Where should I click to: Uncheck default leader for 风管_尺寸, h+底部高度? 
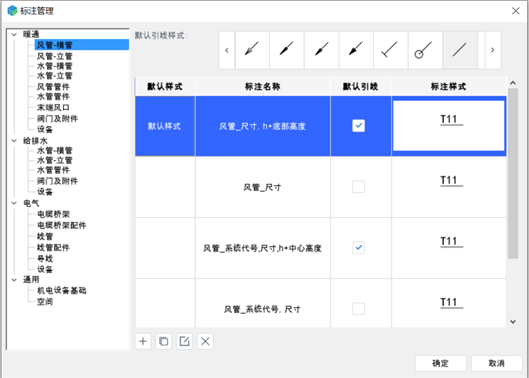358,126
